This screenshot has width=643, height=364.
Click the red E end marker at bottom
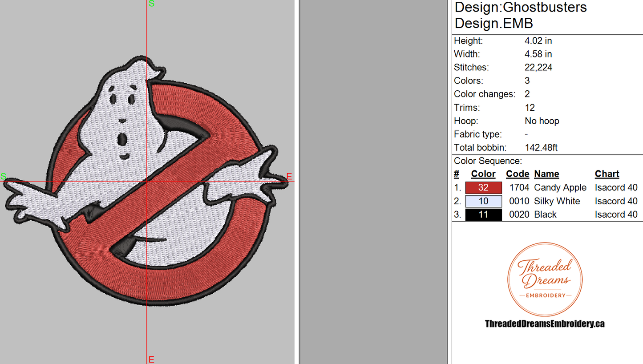[151, 360]
